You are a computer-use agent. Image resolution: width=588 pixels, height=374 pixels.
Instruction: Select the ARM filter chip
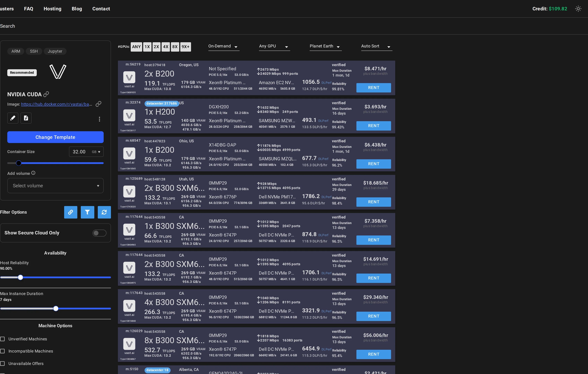[x=16, y=51]
